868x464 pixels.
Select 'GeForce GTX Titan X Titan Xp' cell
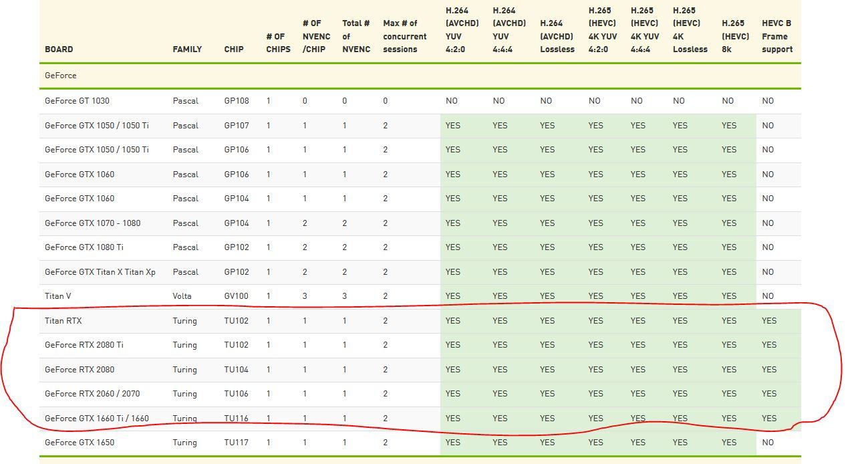[100, 272]
